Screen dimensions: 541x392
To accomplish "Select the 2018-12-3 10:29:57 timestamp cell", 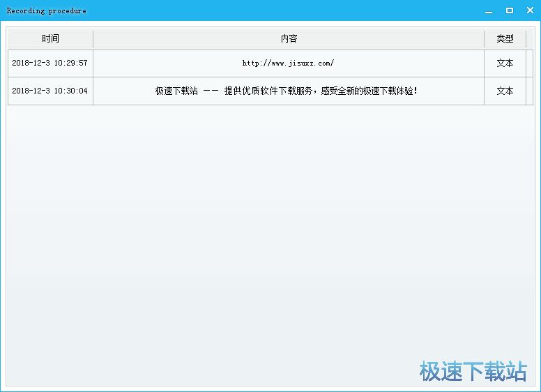I will point(50,63).
